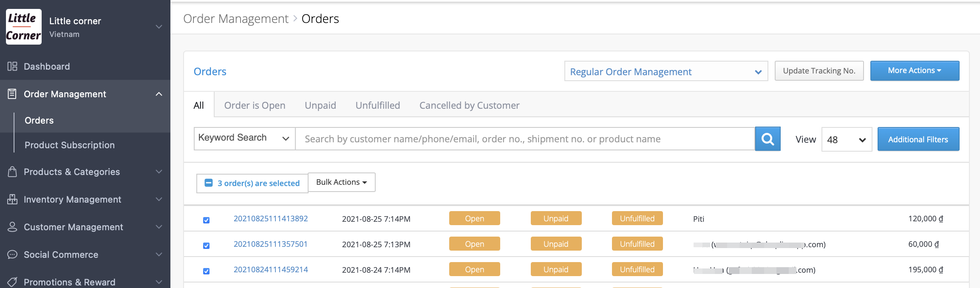Click Unfulfilled badge for order 20210825111357501
Image resolution: width=980 pixels, height=288 pixels.
637,244
